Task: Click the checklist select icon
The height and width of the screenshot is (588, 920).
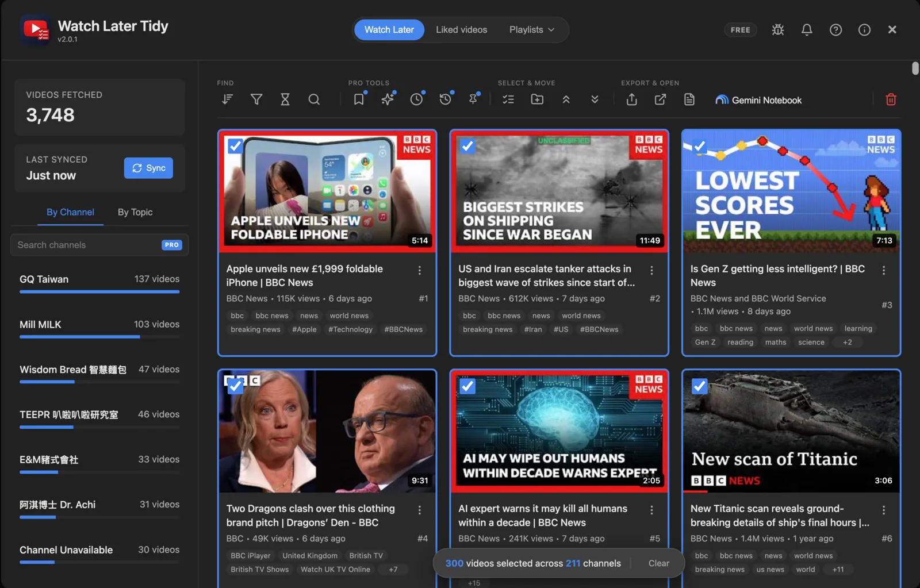Action: tap(508, 99)
